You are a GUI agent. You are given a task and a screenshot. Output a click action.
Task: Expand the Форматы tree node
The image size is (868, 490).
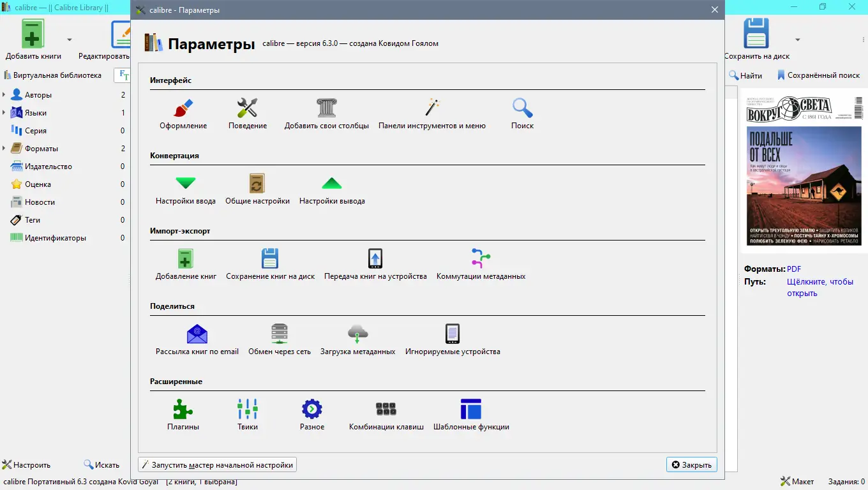pos(4,149)
